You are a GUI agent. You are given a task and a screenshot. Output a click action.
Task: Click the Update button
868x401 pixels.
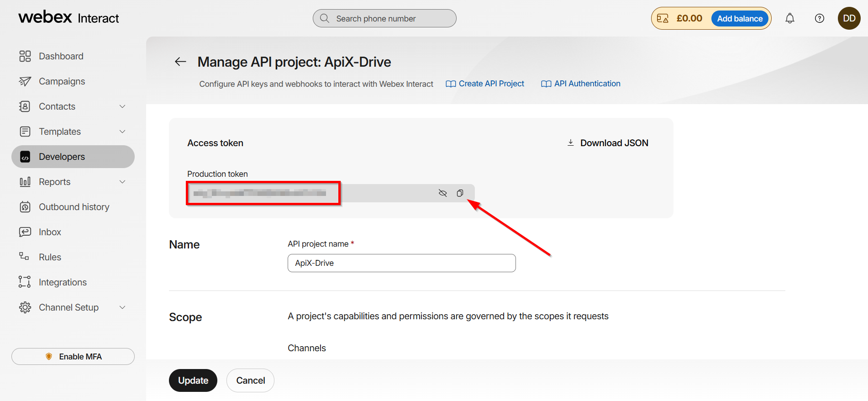coord(193,380)
